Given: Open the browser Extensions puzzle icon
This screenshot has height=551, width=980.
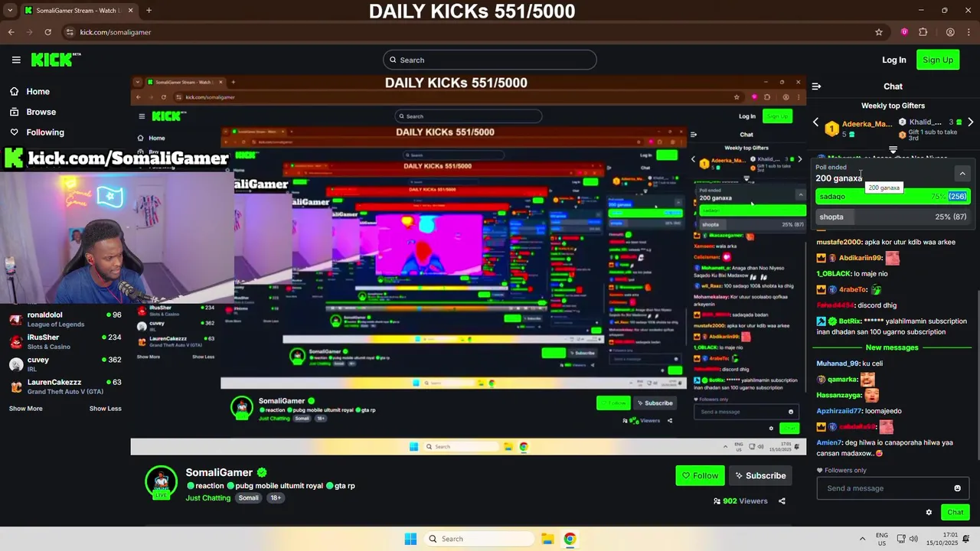Looking at the screenshot, I should (923, 32).
